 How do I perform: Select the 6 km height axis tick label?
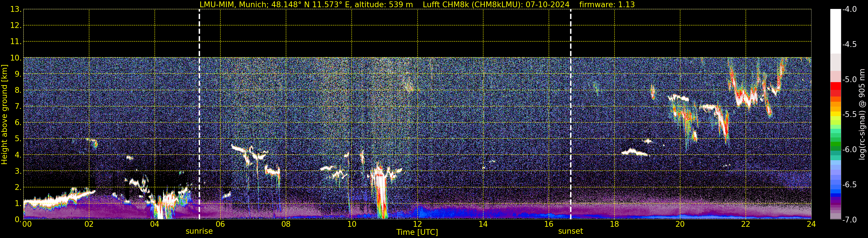(18, 123)
